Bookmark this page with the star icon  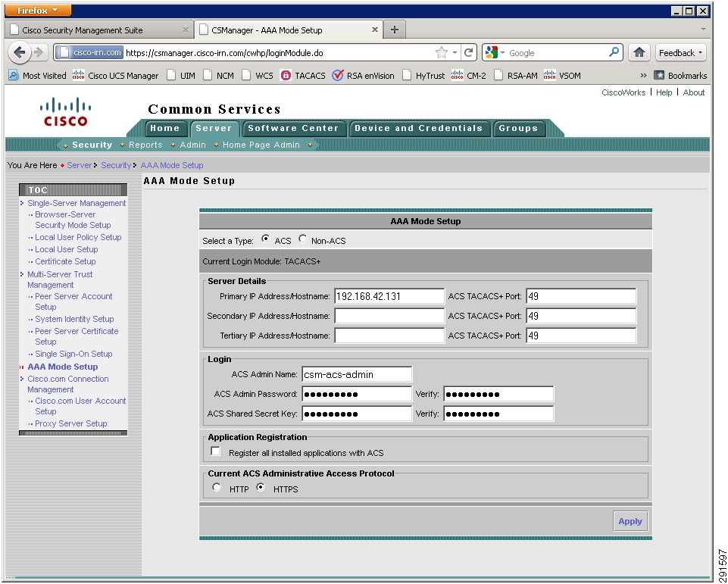(441, 52)
